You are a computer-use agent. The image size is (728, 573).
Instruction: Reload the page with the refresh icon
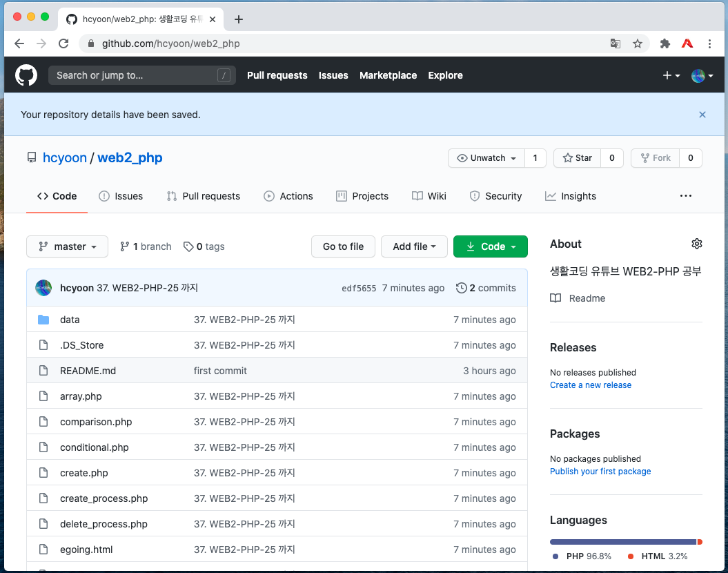63,43
